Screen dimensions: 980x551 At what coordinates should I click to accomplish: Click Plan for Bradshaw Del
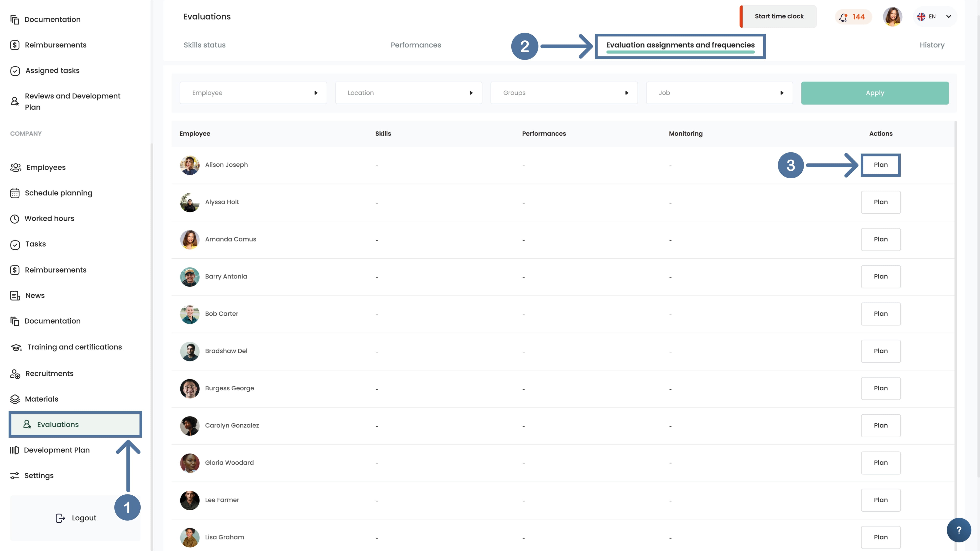point(880,351)
